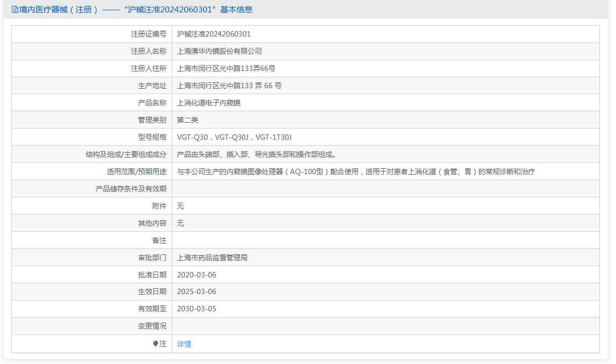Viewport: 616px width, 364px height.
Task: Click the 备注 label
Action: point(159,240)
